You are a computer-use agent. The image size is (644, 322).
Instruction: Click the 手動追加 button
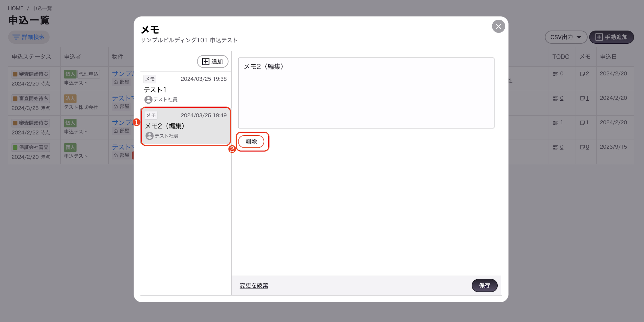[611, 37]
